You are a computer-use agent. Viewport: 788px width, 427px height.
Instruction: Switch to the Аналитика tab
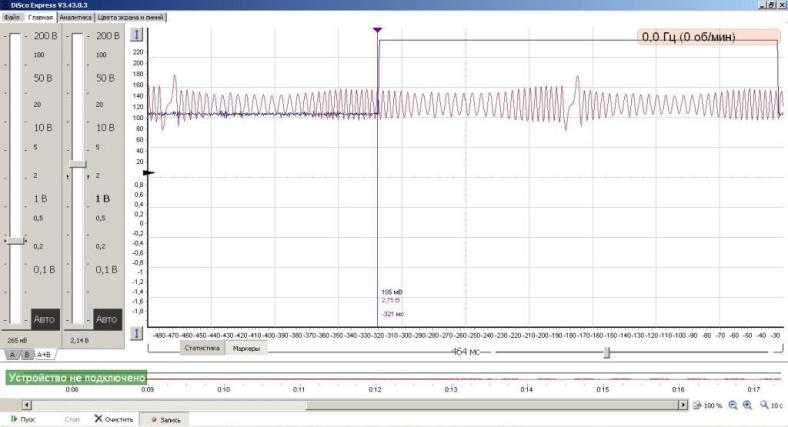(74, 18)
